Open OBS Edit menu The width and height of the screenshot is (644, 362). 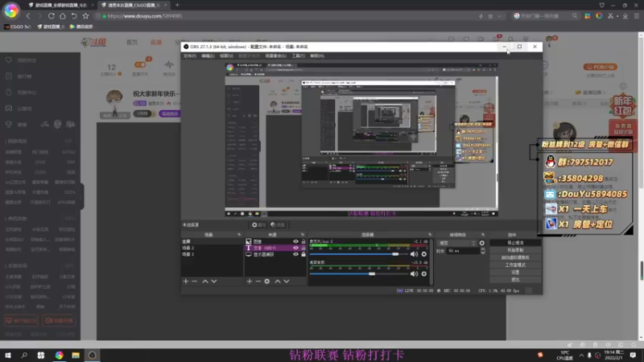click(x=208, y=56)
